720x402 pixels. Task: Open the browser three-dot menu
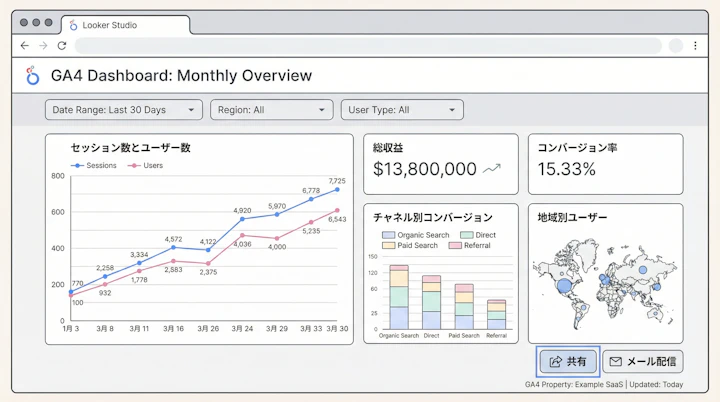click(695, 45)
